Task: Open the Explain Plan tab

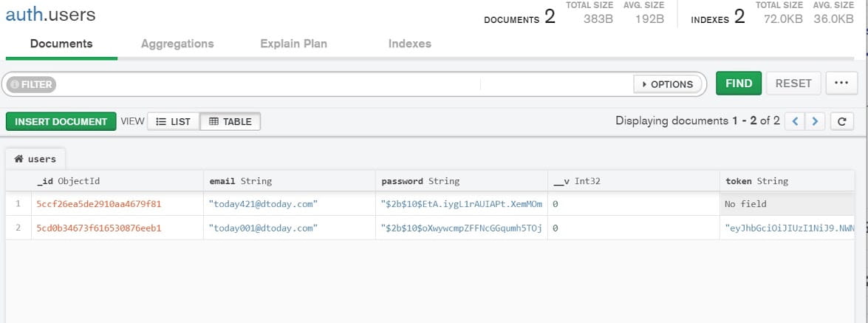Action: click(293, 44)
